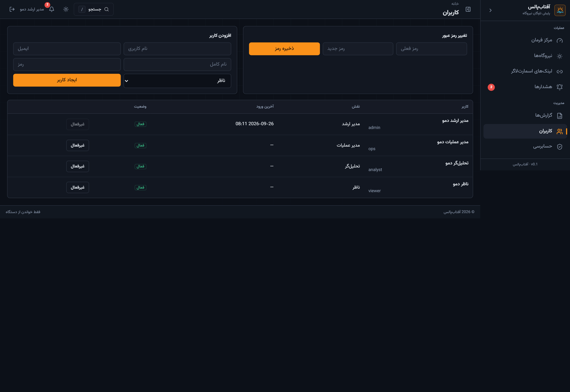Toggle light/dark theme sun icon
570x392 pixels.
pos(66,9)
